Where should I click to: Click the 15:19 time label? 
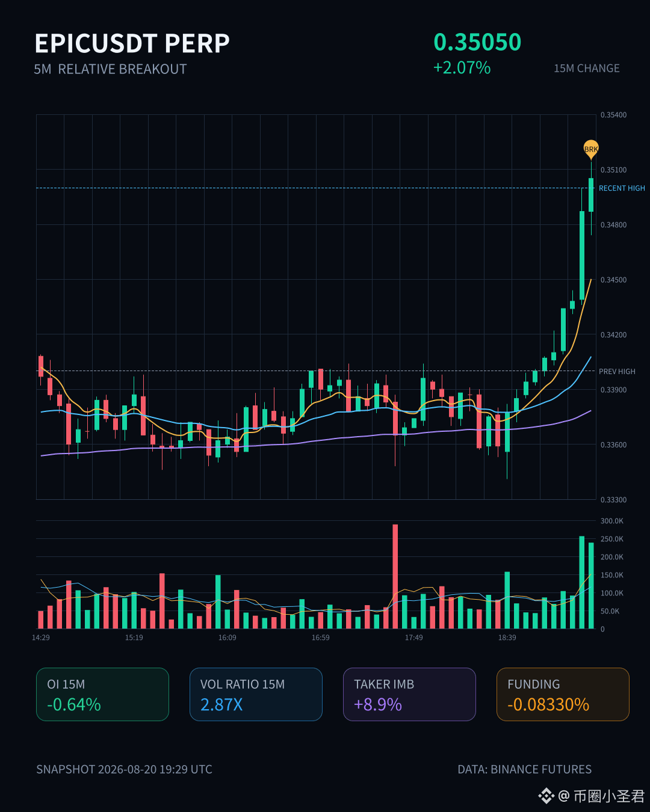click(x=134, y=638)
